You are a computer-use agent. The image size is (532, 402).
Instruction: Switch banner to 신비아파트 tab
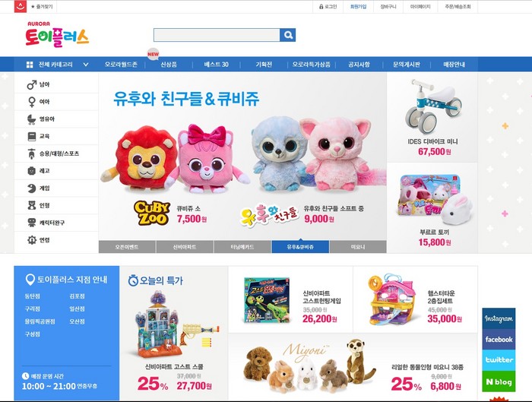pyautogui.click(x=185, y=247)
